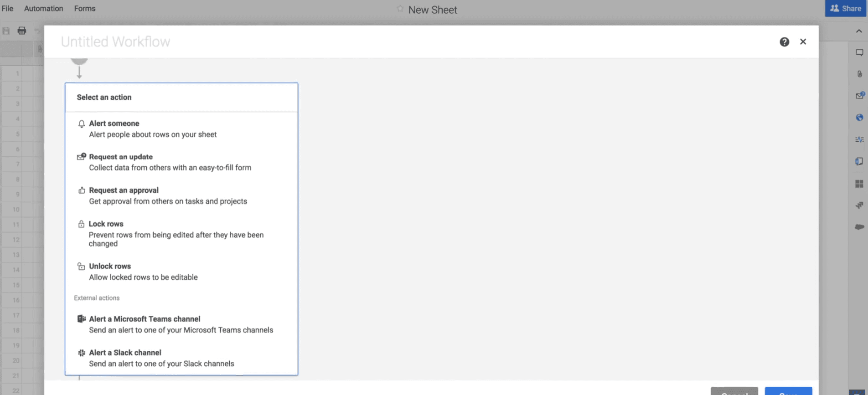Select row number 10 in sheet
Image resolution: width=868 pixels, height=395 pixels.
coord(16,210)
